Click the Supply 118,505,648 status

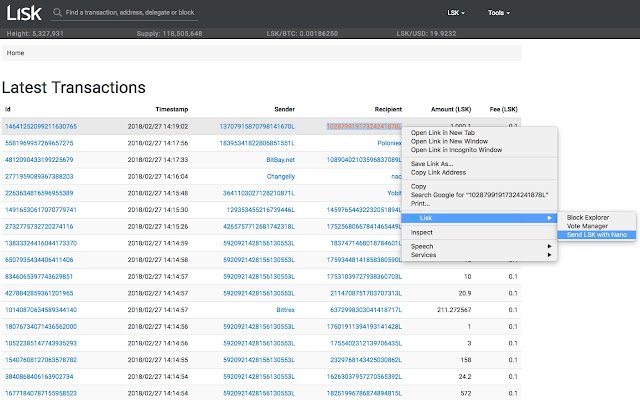[169, 33]
